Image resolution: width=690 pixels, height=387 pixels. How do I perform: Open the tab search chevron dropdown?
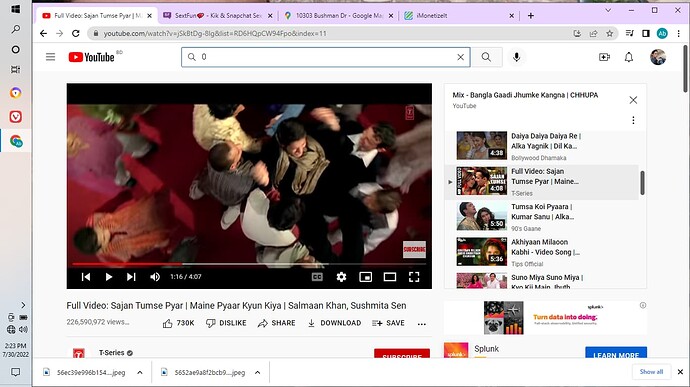coord(608,10)
